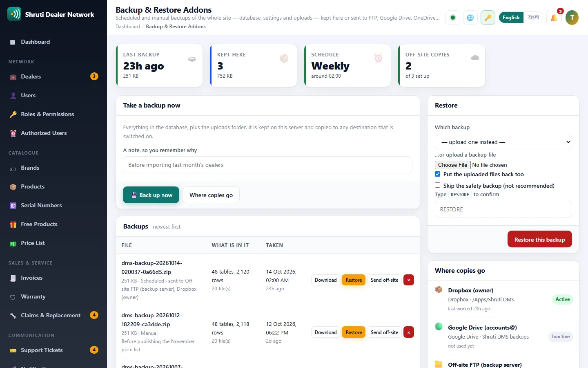Screen dimensions: 588x368
Task: Go to Roles & Permissions
Action: coord(53,114)
